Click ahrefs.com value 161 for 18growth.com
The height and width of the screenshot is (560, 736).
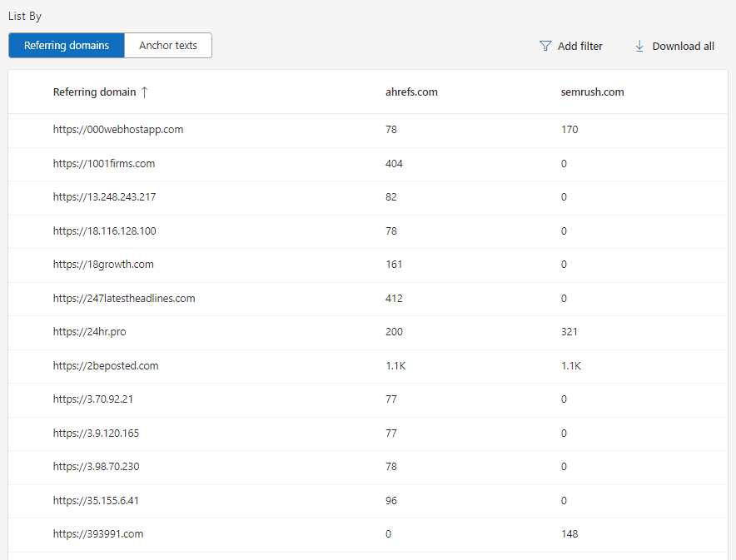click(394, 265)
